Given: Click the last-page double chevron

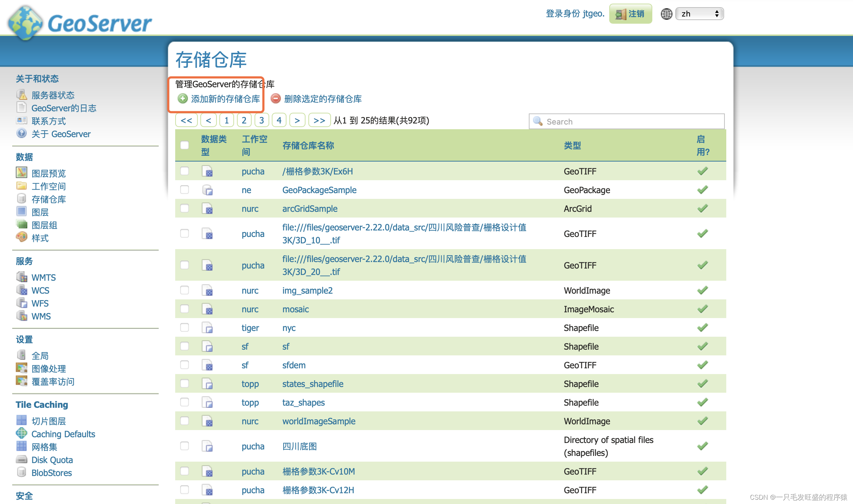Looking at the screenshot, I should 319,120.
